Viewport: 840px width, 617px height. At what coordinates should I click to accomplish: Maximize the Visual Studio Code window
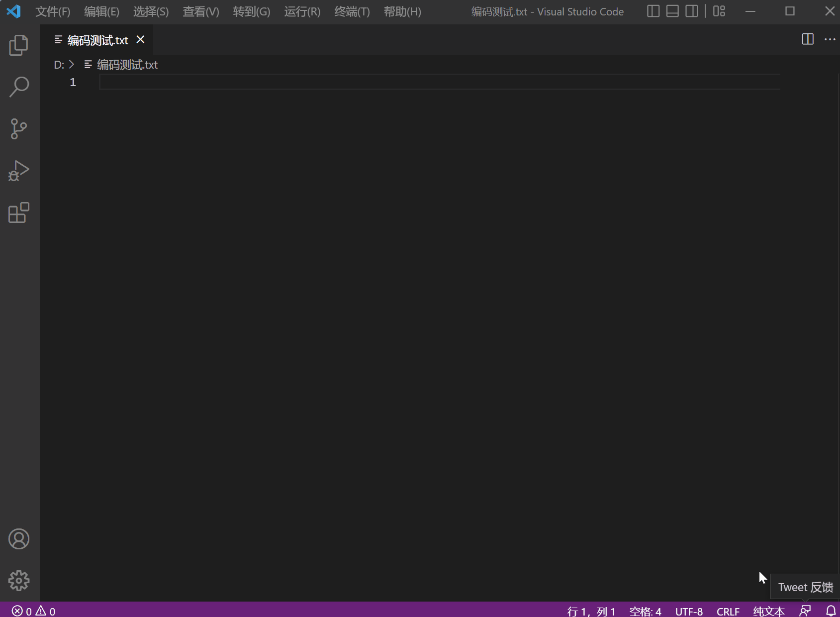pos(790,11)
